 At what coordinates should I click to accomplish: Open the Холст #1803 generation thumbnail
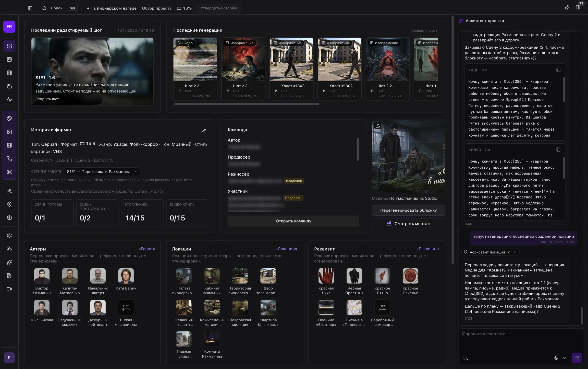click(x=291, y=59)
